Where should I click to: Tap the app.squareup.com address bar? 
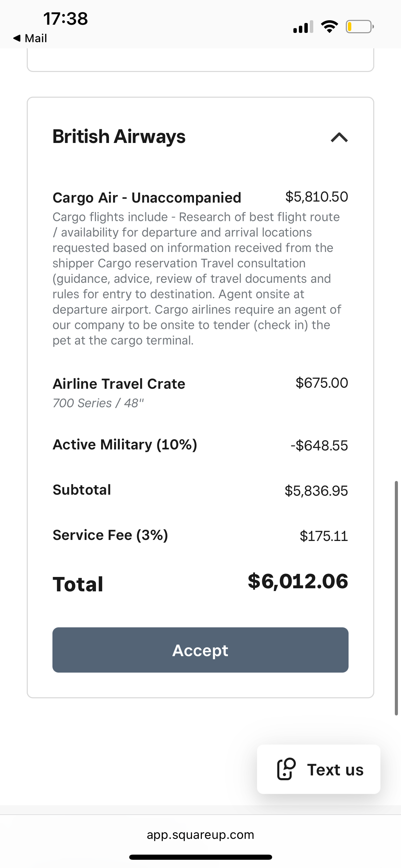click(x=200, y=834)
